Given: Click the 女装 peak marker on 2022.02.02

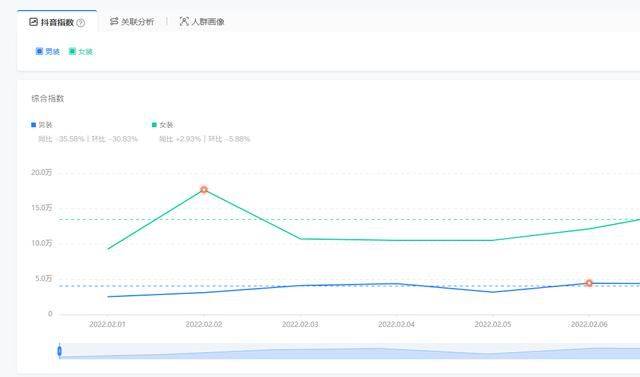Looking at the screenshot, I should (x=204, y=189).
